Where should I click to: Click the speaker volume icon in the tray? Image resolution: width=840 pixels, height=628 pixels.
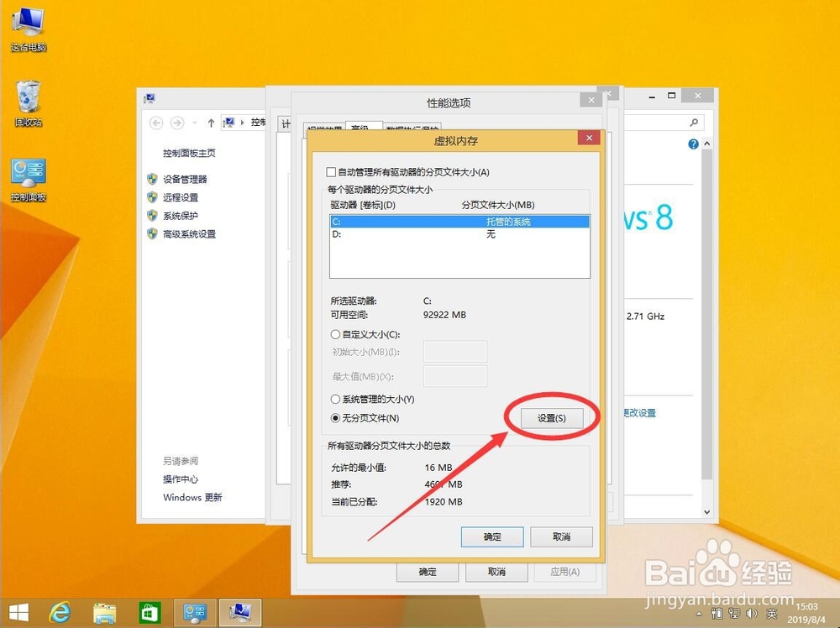[x=750, y=614]
